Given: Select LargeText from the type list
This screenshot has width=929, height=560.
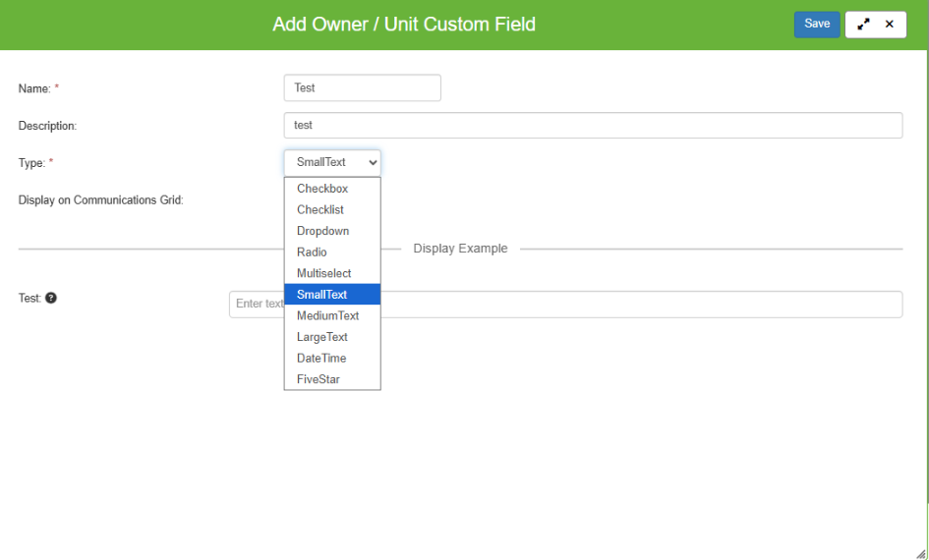Looking at the screenshot, I should point(332,337).
